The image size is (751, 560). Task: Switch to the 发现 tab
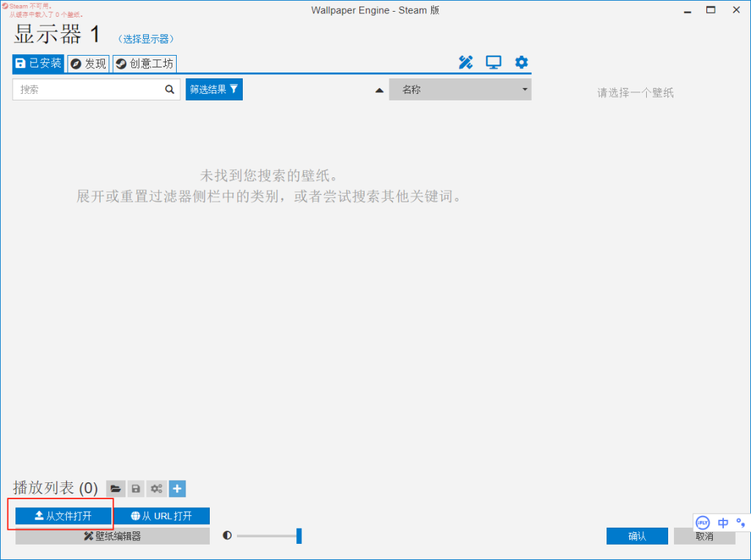click(88, 64)
